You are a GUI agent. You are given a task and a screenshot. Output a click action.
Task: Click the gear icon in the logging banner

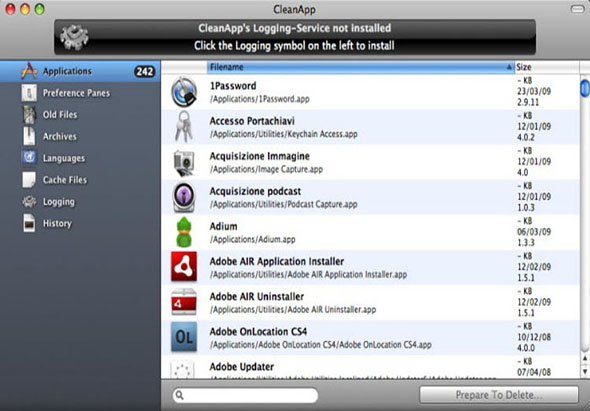point(74,37)
